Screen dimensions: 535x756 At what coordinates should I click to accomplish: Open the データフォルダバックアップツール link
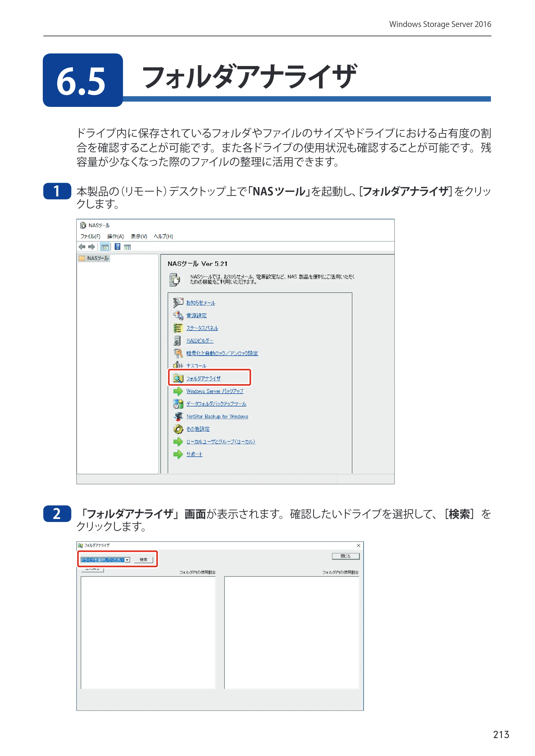(x=216, y=404)
